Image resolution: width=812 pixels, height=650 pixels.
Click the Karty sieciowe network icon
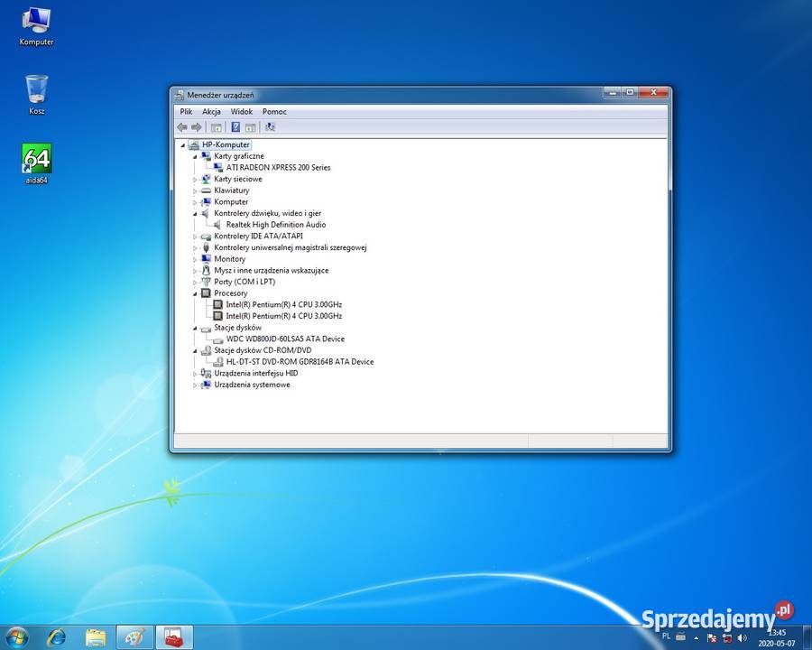click(206, 179)
